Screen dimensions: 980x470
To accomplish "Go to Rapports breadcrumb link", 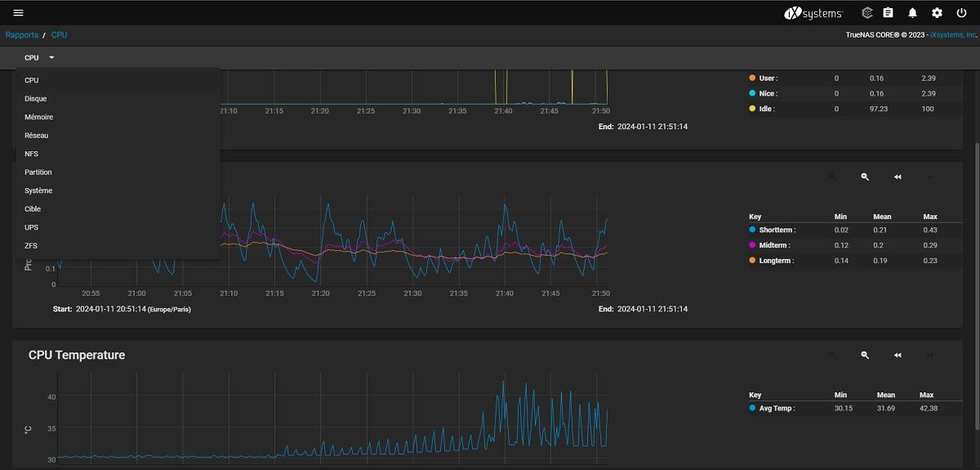I will click(x=22, y=35).
